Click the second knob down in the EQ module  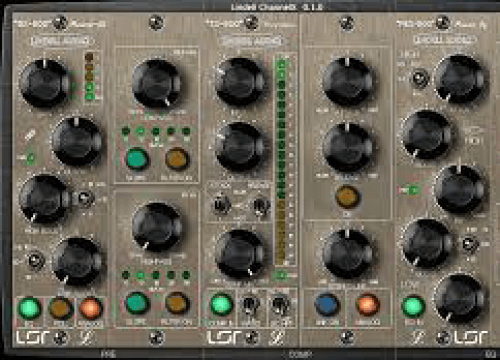[x=427, y=135]
